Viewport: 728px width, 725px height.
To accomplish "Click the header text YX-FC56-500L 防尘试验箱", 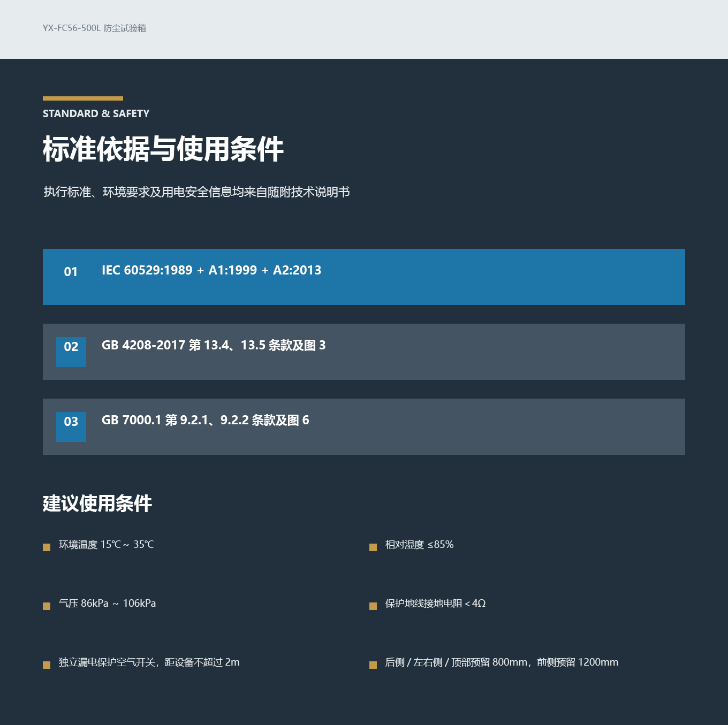I will pyautogui.click(x=95, y=28).
